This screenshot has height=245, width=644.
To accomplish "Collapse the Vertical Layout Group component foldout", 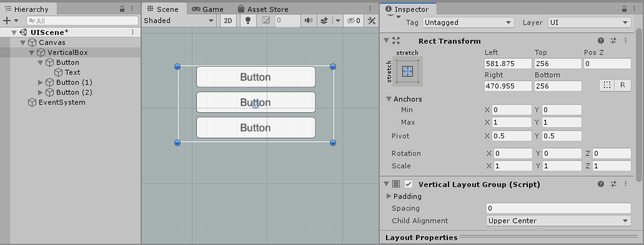I will tap(386, 184).
